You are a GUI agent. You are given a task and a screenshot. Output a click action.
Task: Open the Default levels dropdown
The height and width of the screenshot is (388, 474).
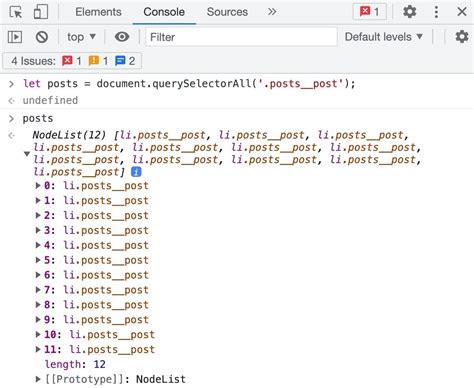384,37
